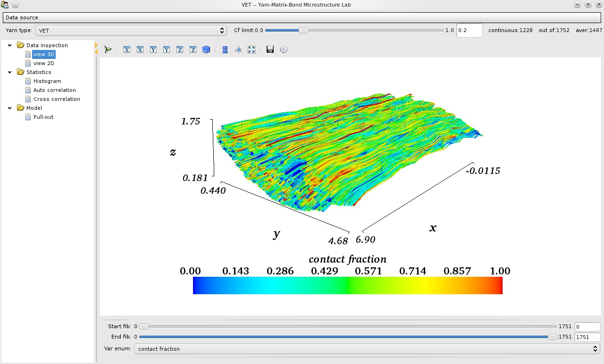Select Pull-out under Model
Viewport: 604px width, 364px height.
[43, 117]
